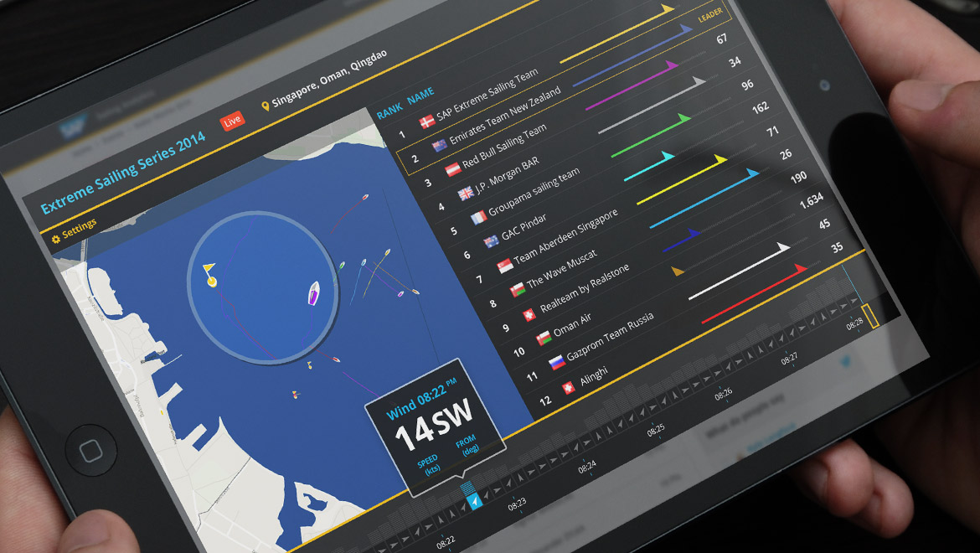Jump to 08:25 on the timeline
Viewport: 980px width, 553px height.
656,429
